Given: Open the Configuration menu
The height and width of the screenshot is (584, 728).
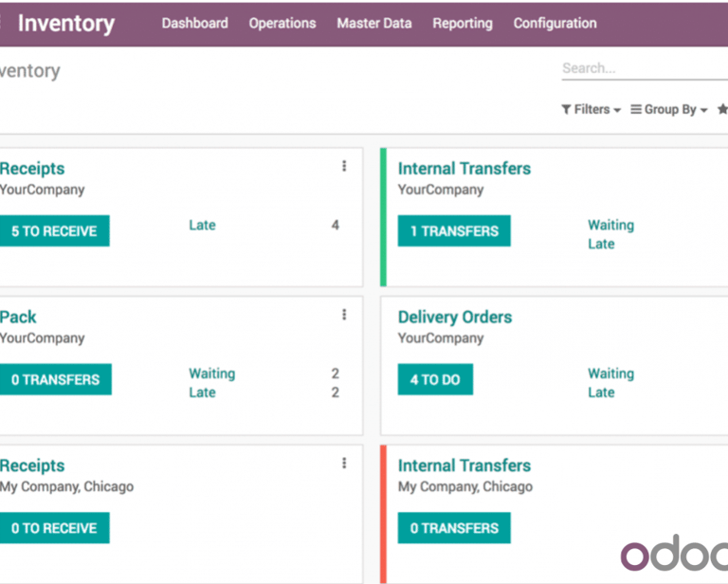Looking at the screenshot, I should [555, 23].
